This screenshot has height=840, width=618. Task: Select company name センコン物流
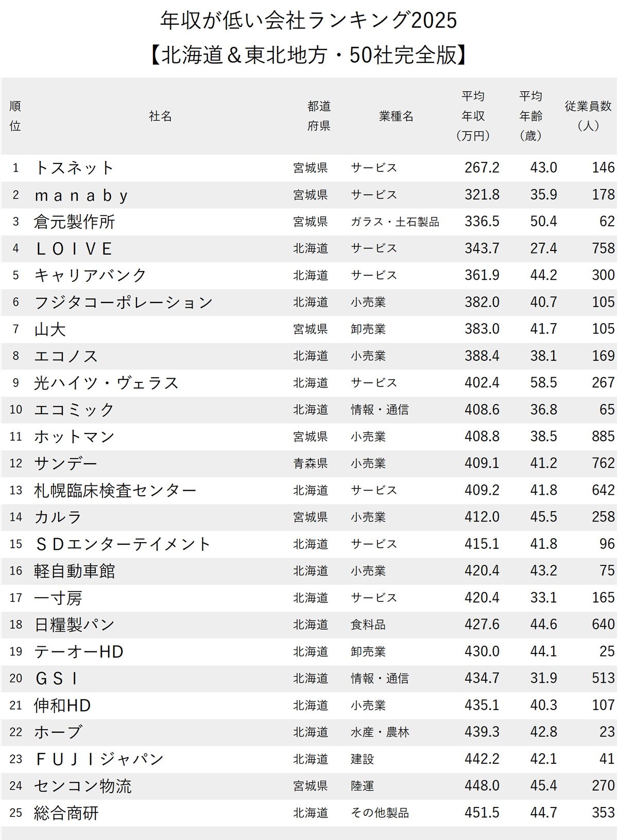(83, 786)
